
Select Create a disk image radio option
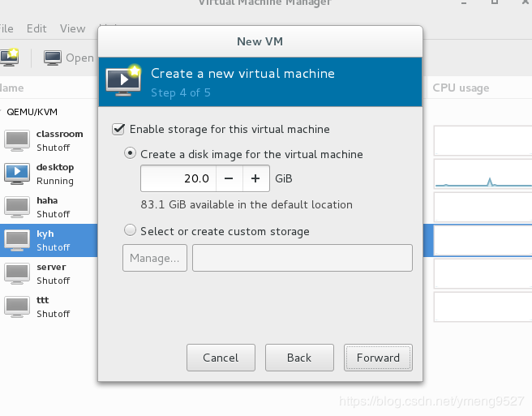pos(130,153)
